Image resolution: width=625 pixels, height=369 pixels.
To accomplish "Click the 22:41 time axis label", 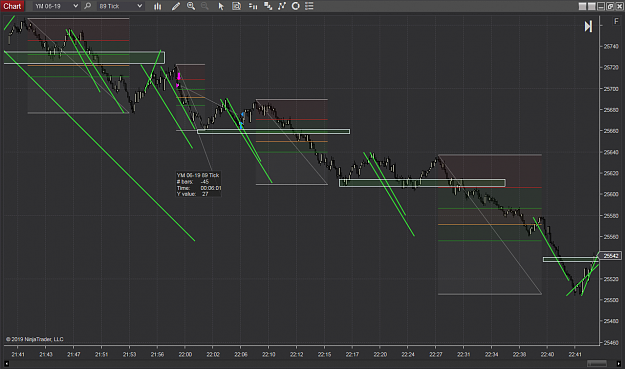I will tap(575, 354).
